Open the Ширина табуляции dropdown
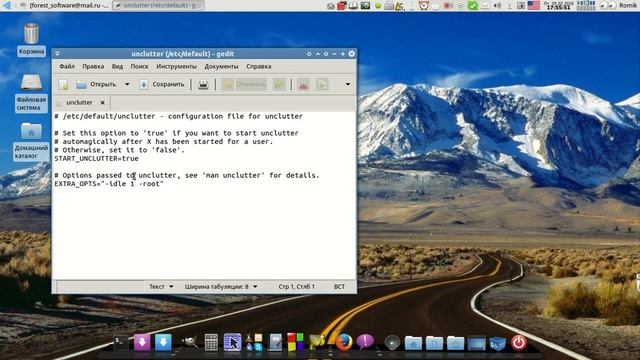The width and height of the screenshot is (640, 360). pos(221,287)
